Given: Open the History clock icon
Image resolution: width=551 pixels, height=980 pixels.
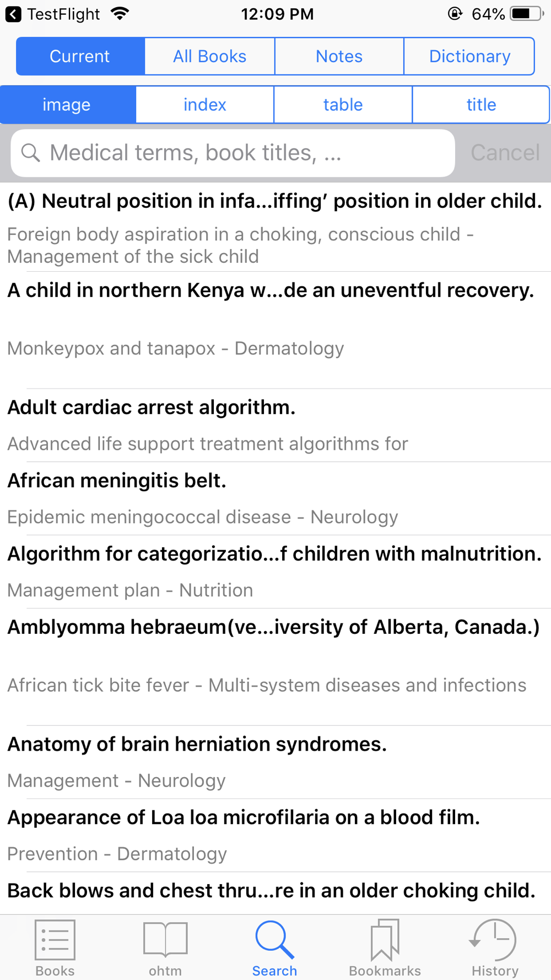Looking at the screenshot, I should (x=494, y=940).
